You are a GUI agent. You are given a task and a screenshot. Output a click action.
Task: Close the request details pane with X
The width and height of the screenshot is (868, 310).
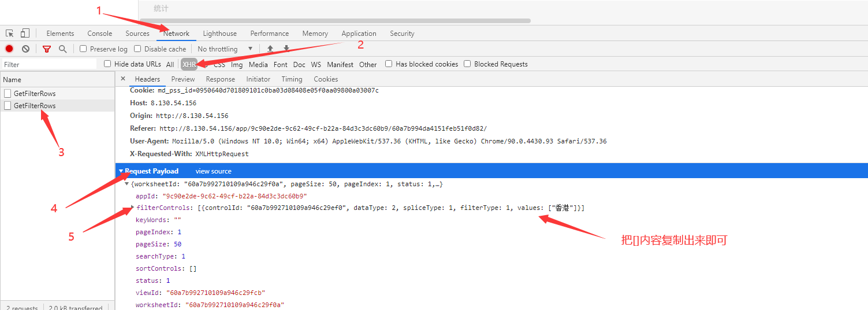click(122, 79)
